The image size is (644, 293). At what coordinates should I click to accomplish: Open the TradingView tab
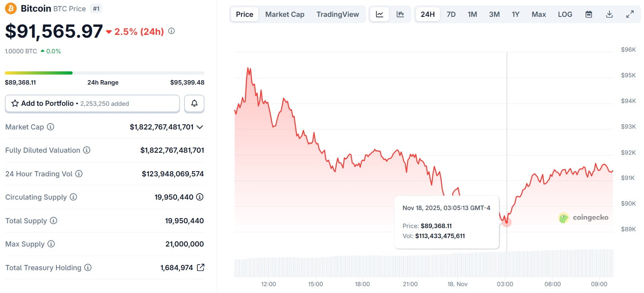click(338, 14)
